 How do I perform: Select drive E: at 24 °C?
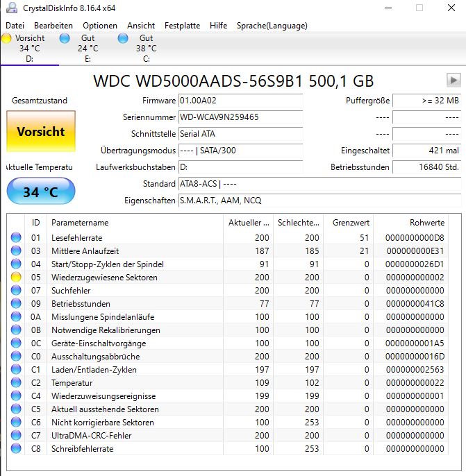(88, 49)
